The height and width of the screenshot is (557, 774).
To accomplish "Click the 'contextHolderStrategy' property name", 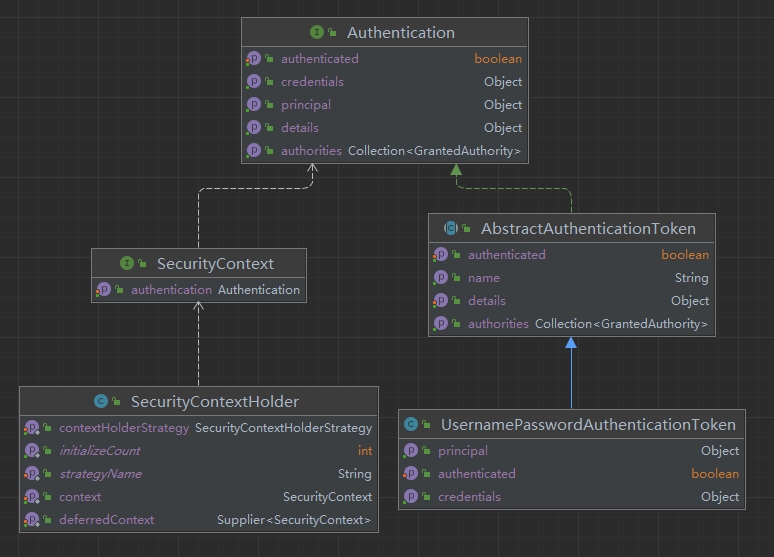I will tap(124, 428).
